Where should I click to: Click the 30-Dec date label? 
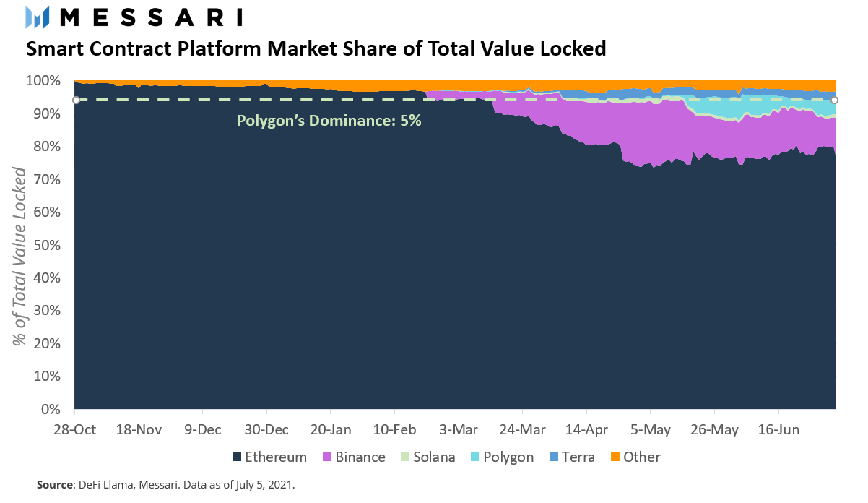266,430
